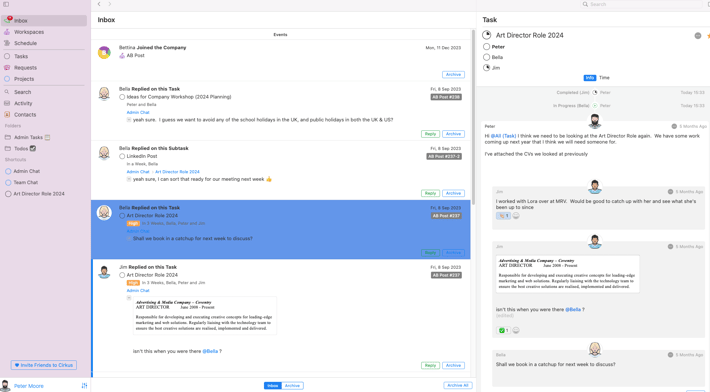Toggle status circle for Ideas for Company Workshop
Viewport: 710px width, 392px height.
tap(122, 97)
